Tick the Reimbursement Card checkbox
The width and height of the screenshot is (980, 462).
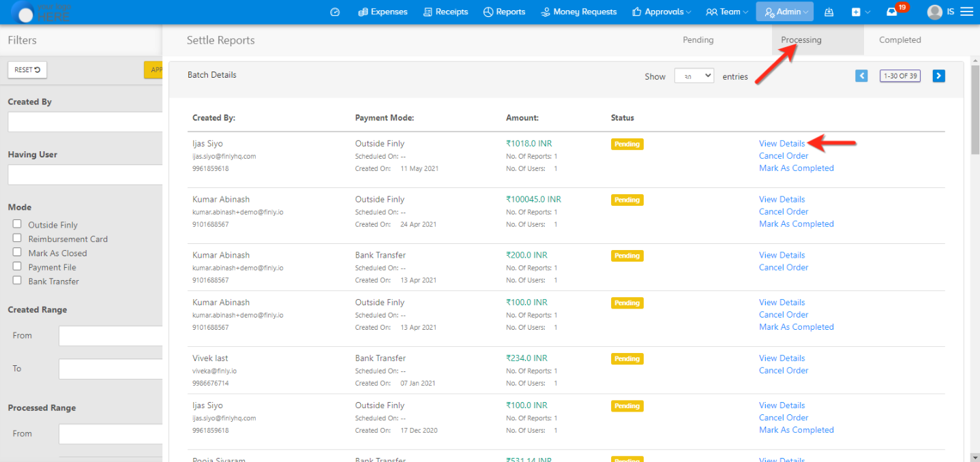pos(17,238)
